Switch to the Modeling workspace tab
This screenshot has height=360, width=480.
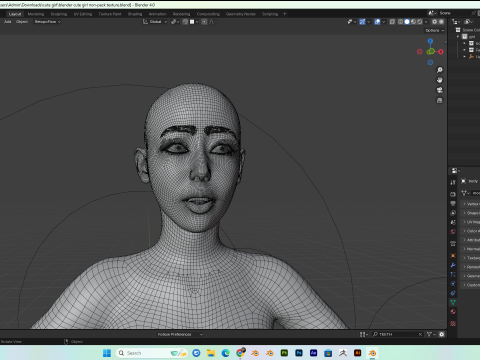click(x=36, y=14)
